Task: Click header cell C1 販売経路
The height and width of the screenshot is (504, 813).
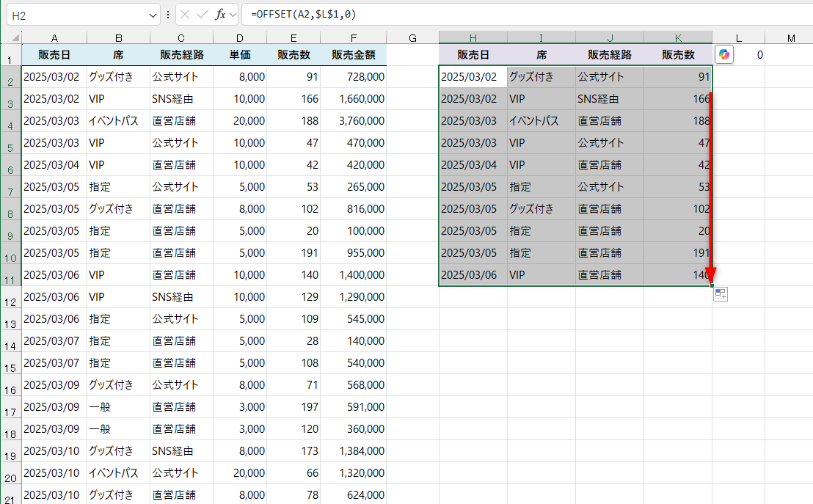Action: point(181,55)
